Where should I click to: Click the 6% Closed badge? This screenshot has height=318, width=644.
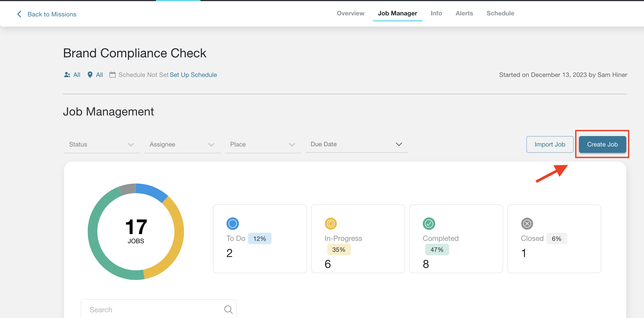pyautogui.click(x=557, y=238)
